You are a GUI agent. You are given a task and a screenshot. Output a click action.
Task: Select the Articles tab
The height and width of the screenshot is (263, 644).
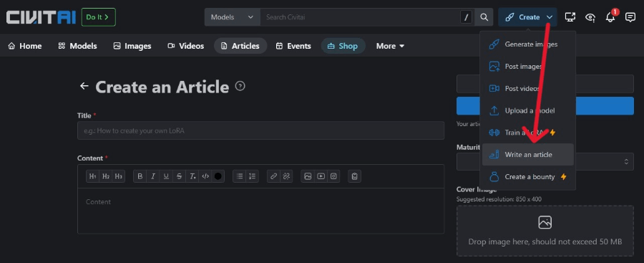[x=240, y=46]
